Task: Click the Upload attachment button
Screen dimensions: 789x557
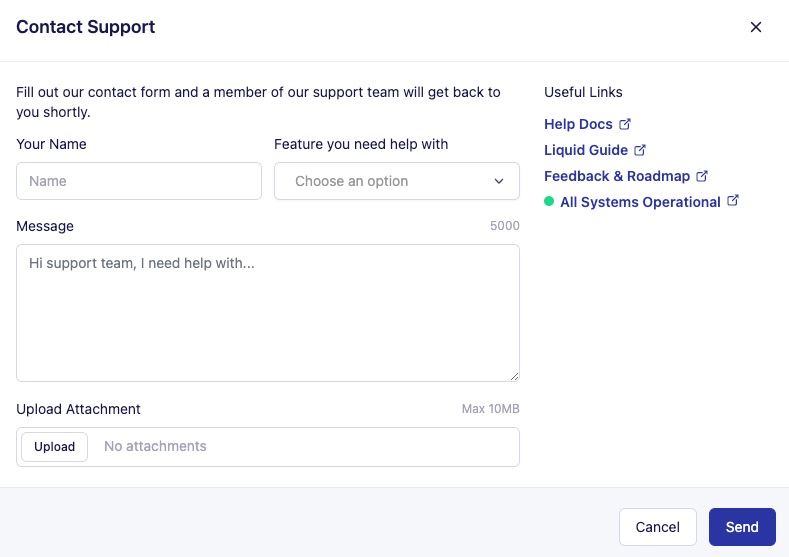Action: (x=55, y=447)
